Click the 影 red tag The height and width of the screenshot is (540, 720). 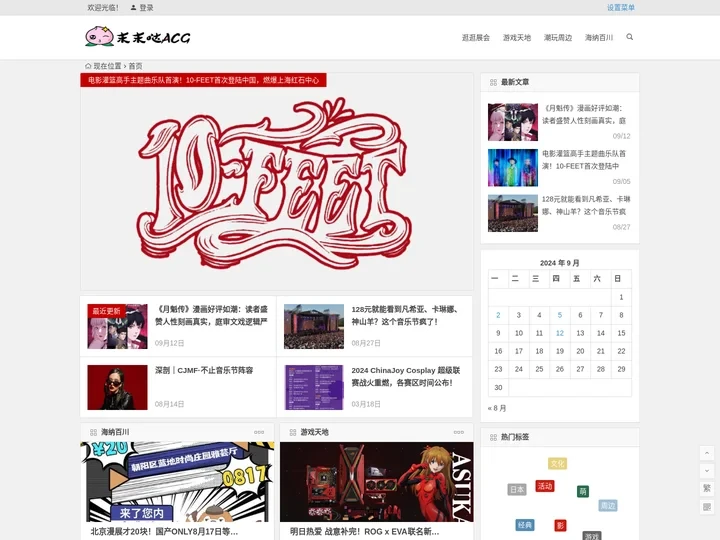(560, 525)
